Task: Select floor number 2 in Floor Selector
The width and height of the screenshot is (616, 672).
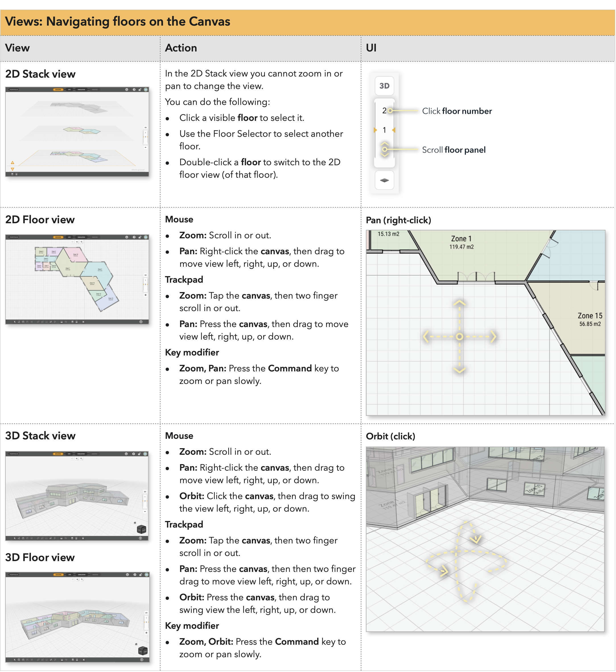Action: [384, 110]
